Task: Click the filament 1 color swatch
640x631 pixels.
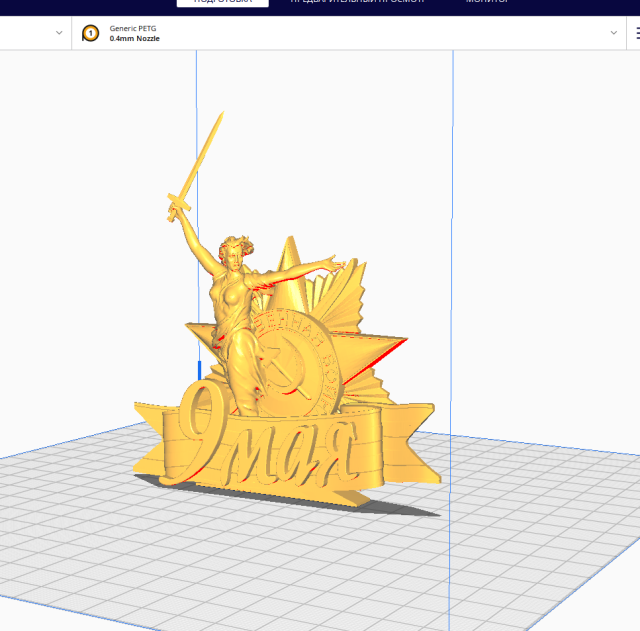Action: click(x=90, y=33)
